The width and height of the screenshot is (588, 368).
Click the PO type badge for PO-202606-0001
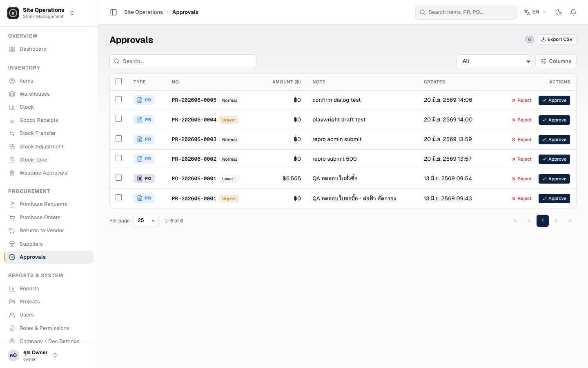tap(144, 179)
